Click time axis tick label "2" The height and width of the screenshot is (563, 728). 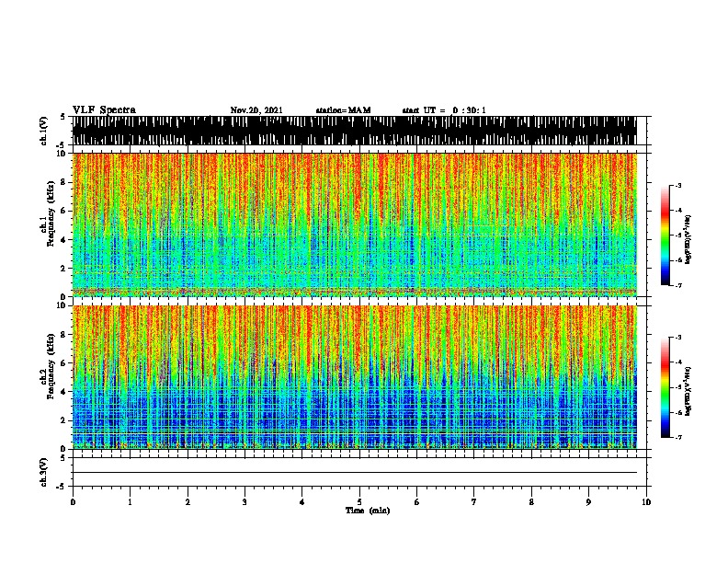[188, 502]
